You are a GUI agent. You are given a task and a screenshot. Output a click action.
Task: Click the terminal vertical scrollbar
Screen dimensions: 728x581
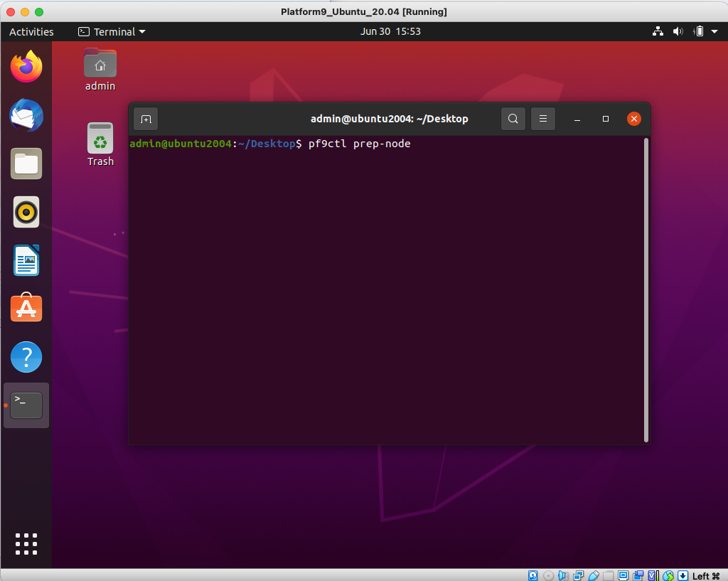[646, 288]
